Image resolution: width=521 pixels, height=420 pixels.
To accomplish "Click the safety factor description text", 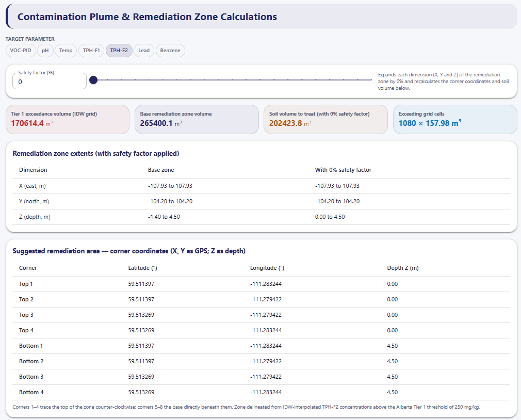I will (x=444, y=82).
